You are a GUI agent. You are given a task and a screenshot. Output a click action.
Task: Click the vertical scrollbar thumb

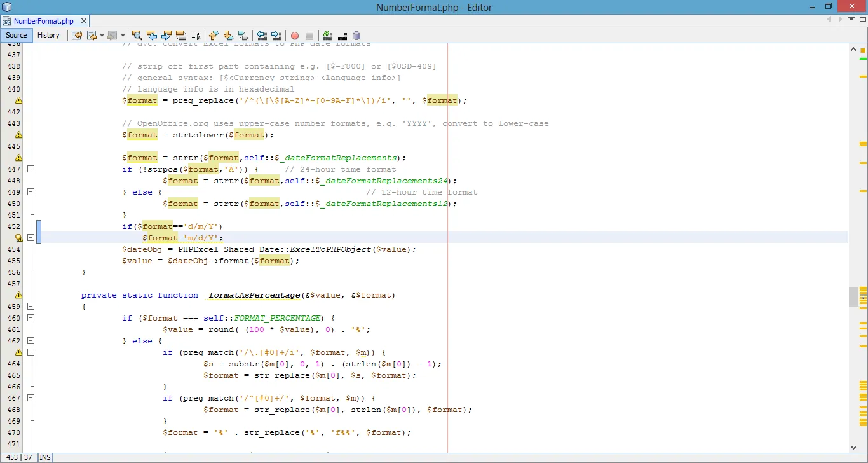pyautogui.click(x=853, y=296)
